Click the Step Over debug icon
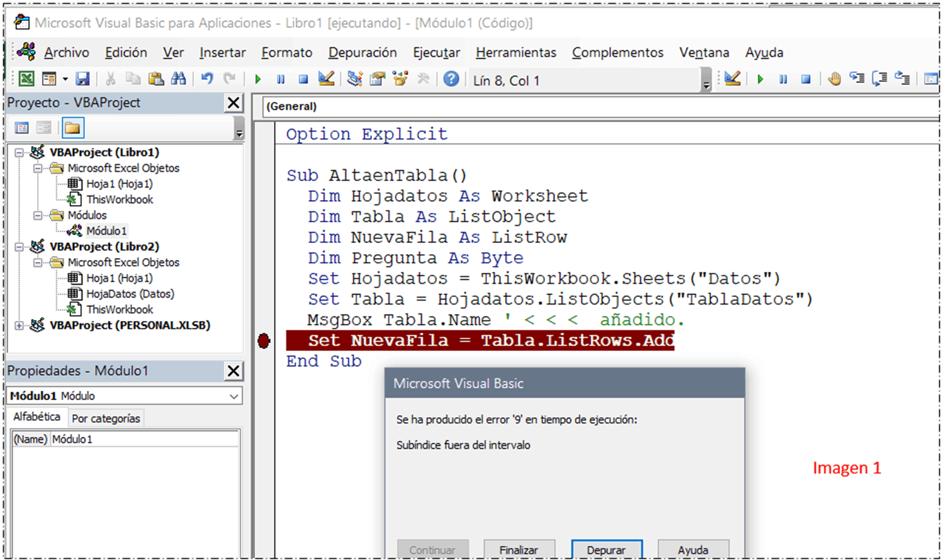The width and height of the screenshot is (942, 560). point(880,79)
